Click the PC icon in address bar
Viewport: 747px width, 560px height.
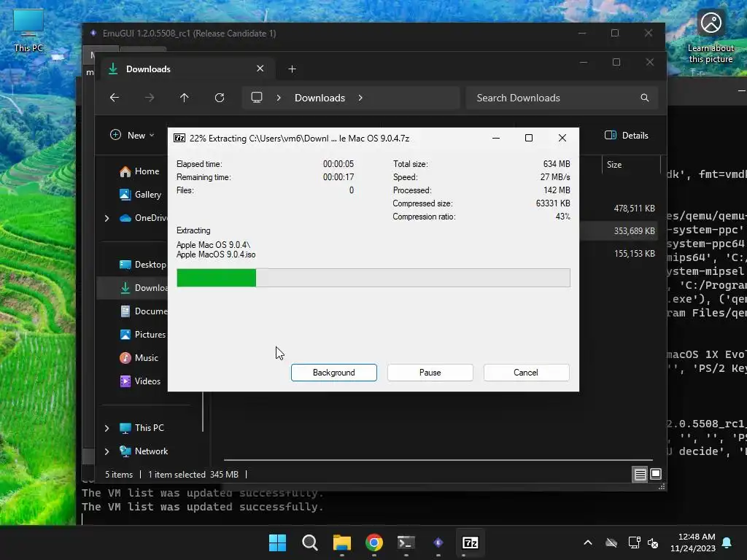[x=257, y=98]
